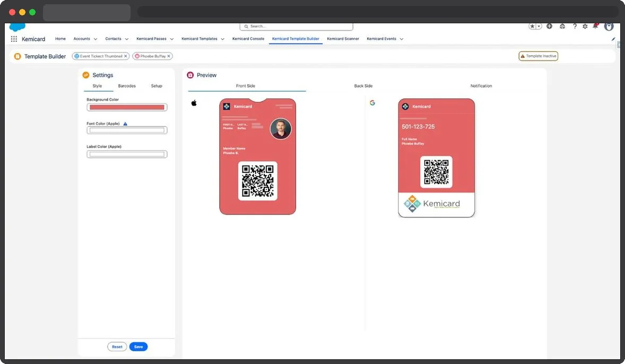This screenshot has width=625, height=364.
Task: Open the Setup gear icon
Action: click(x=585, y=26)
